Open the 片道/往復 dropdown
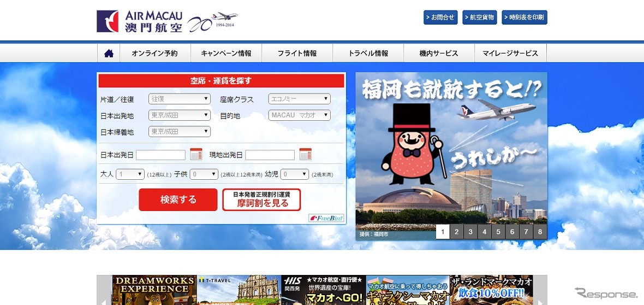 180,99
